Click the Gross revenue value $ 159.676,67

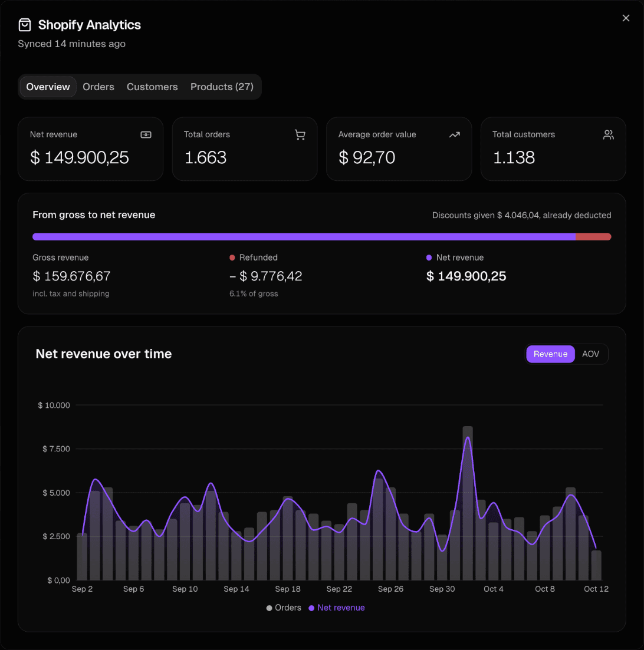(x=71, y=276)
